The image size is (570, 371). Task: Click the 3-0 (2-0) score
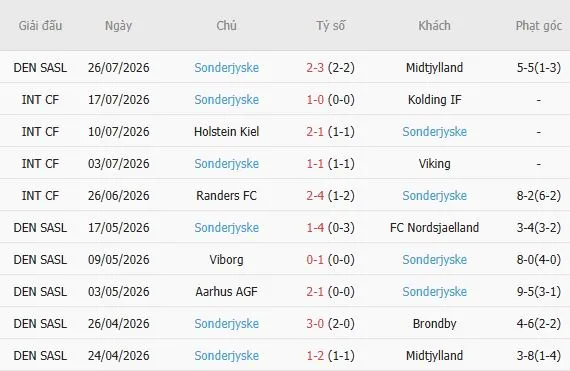(x=330, y=323)
